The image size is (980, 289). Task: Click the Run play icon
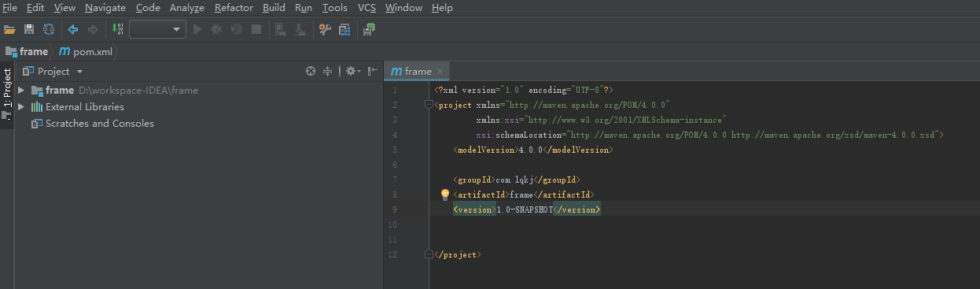tap(197, 29)
